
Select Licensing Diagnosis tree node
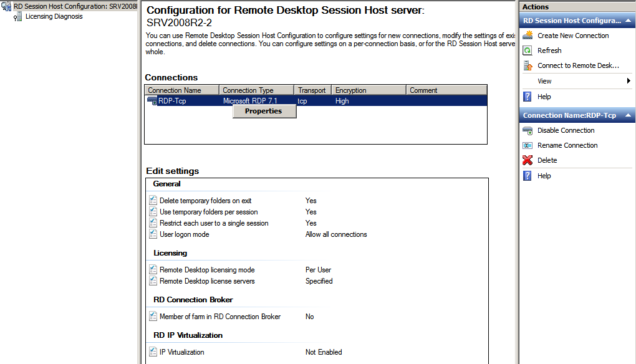pos(54,17)
